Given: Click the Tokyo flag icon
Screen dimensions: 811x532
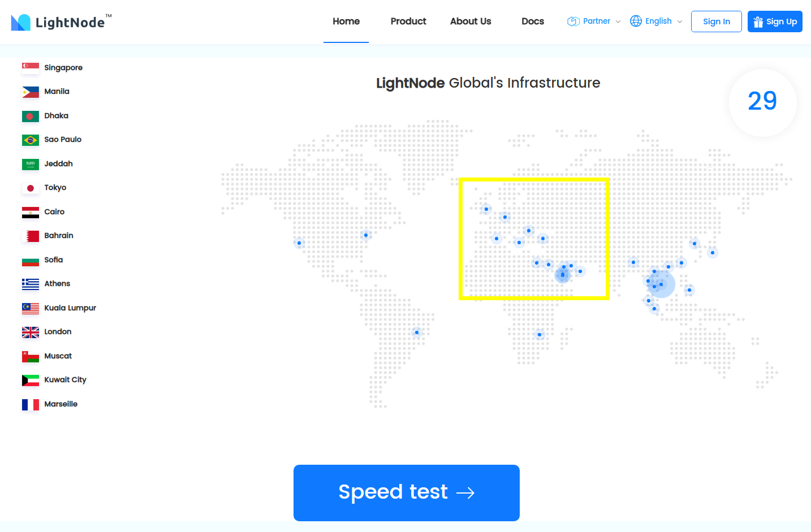Looking at the screenshot, I should tap(30, 188).
